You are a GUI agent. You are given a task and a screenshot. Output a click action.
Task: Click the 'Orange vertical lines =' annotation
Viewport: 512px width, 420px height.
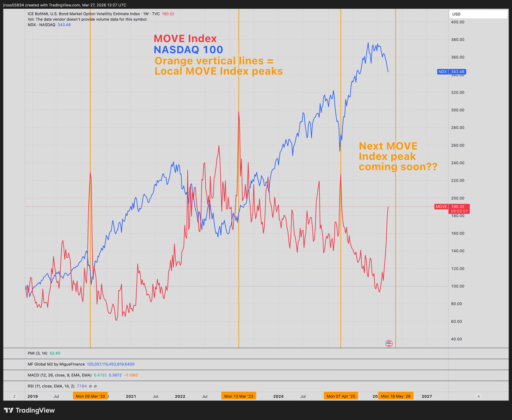click(214, 61)
